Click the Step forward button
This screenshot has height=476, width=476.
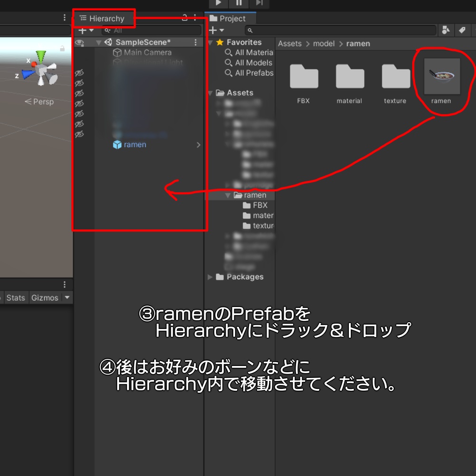point(259,3)
